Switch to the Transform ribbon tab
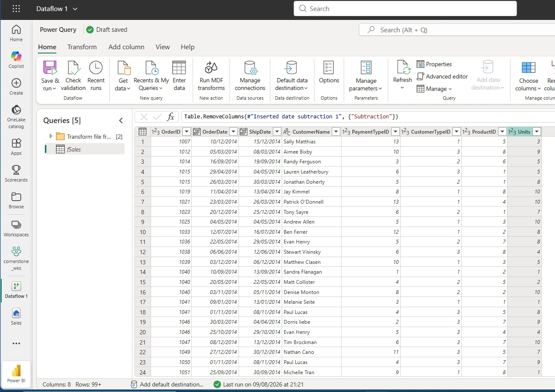 click(x=82, y=47)
